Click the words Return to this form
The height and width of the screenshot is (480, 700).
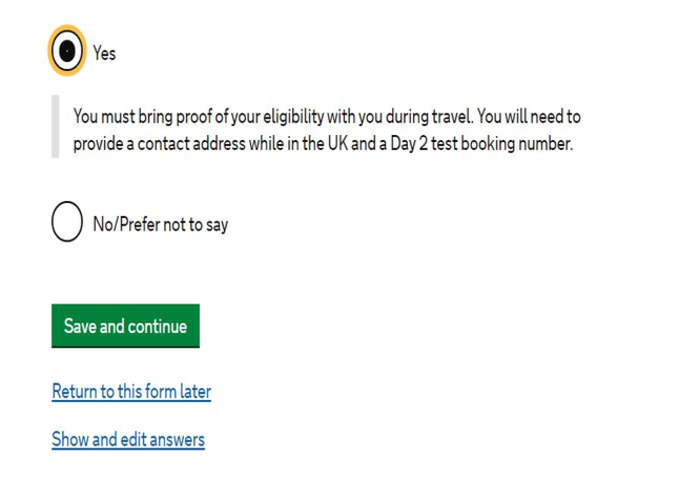click(x=112, y=391)
